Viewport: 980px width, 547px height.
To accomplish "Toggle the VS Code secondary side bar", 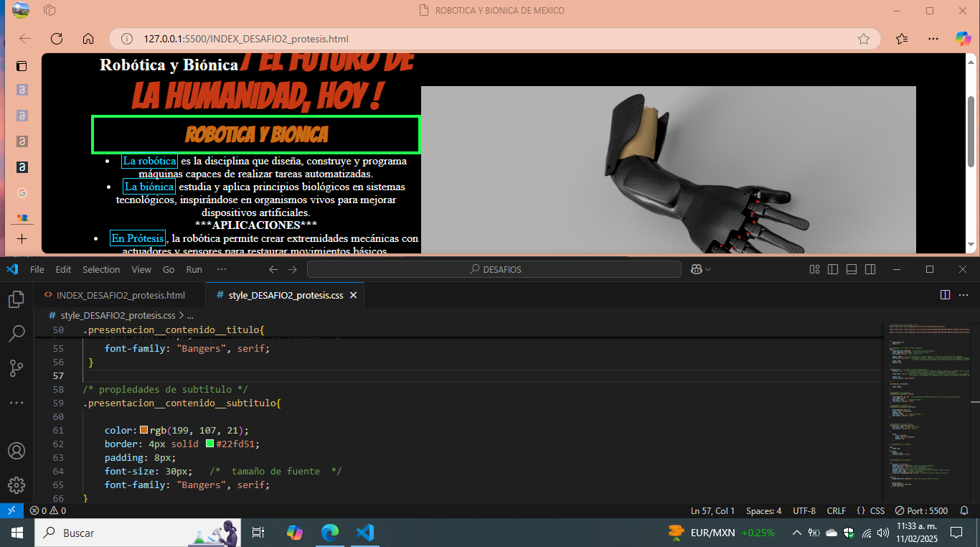I will click(870, 269).
